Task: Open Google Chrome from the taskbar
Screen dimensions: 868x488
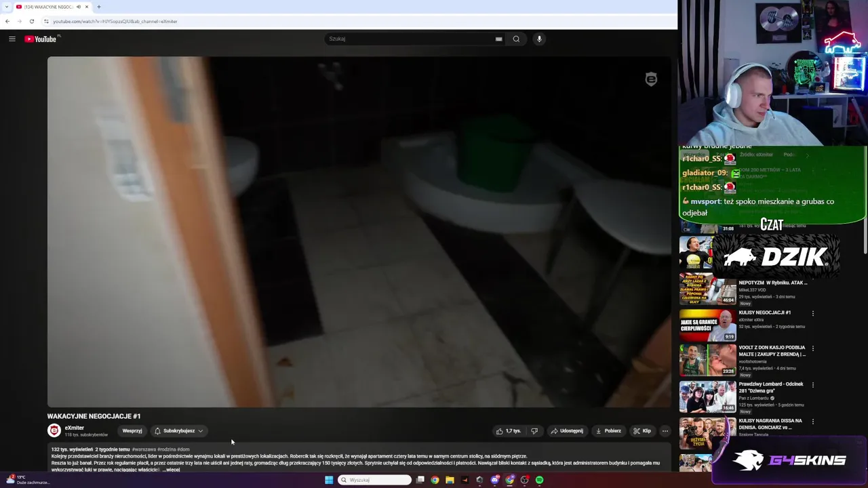Action: click(435, 480)
